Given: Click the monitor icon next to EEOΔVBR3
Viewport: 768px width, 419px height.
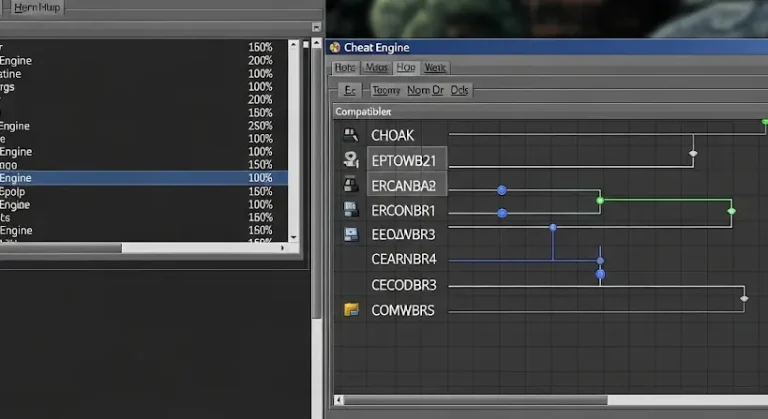Looking at the screenshot, I should (351, 234).
